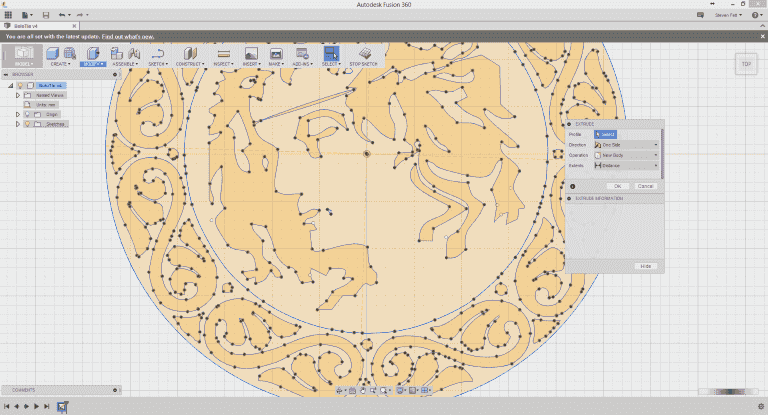The width and height of the screenshot is (768, 415).
Task: Click Cancel in the Extrude dialog
Action: 646,186
